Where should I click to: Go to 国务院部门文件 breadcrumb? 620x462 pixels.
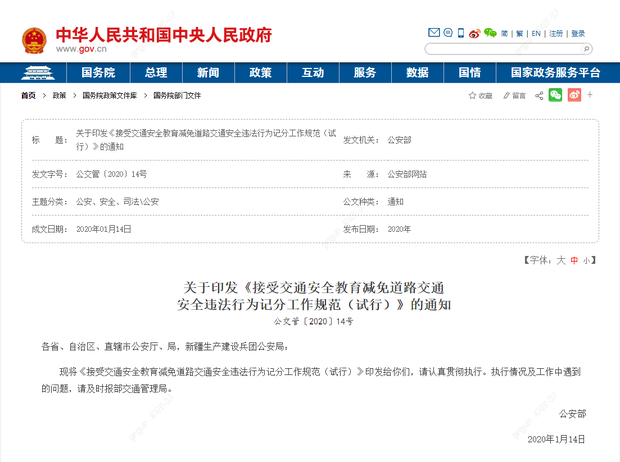177,95
